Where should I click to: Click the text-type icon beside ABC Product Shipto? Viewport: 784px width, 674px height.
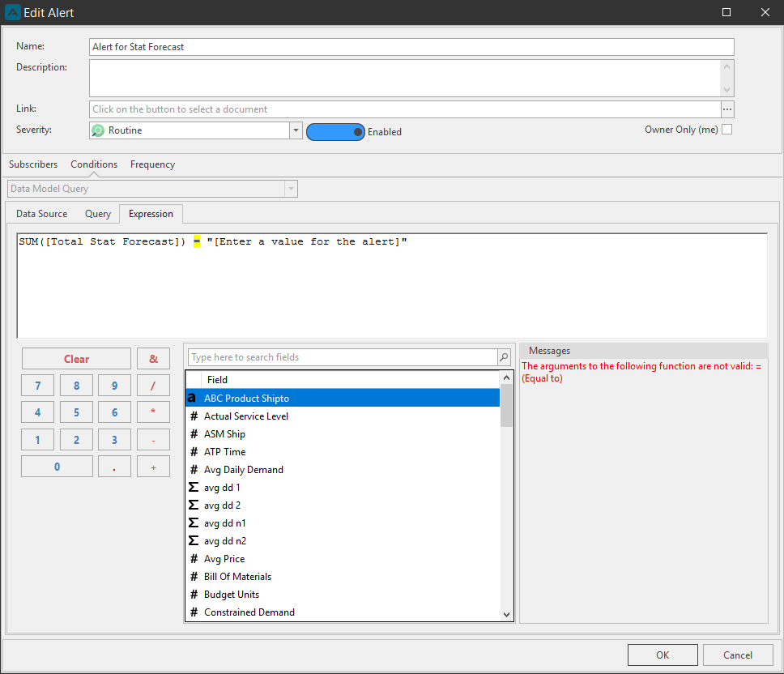tap(191, 398)
